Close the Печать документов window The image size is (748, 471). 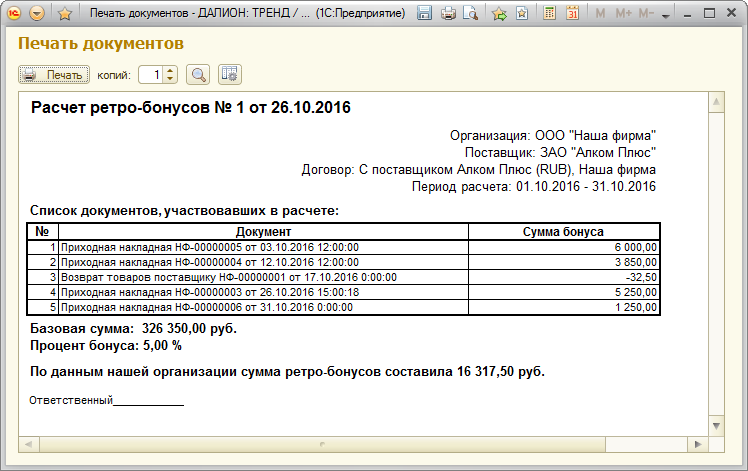pos(731,13)
